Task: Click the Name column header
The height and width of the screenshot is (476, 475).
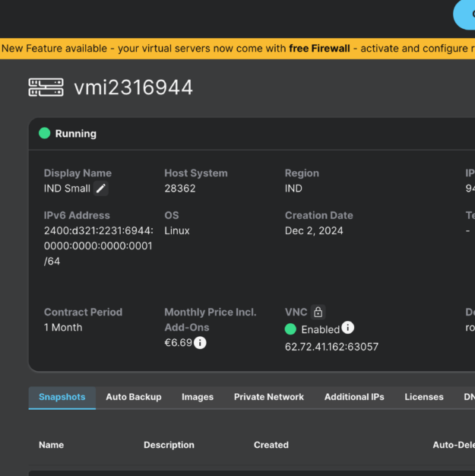Action: 51,445
